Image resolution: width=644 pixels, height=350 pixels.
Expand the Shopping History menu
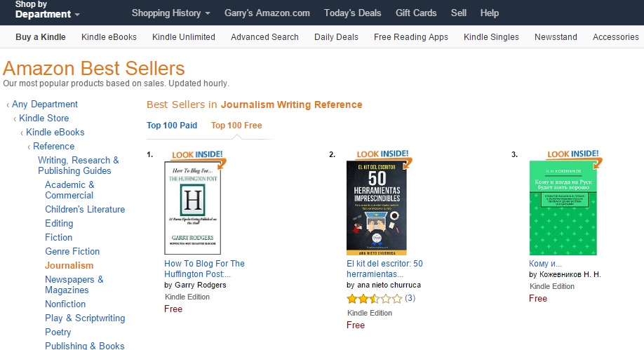click(170, 13)
